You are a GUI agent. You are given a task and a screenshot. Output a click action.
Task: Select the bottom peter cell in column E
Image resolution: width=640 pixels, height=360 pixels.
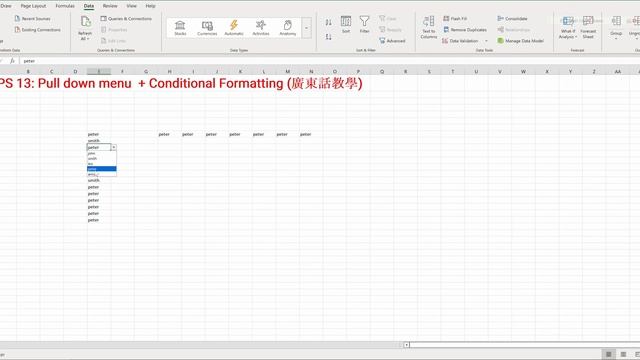(99, 220)
